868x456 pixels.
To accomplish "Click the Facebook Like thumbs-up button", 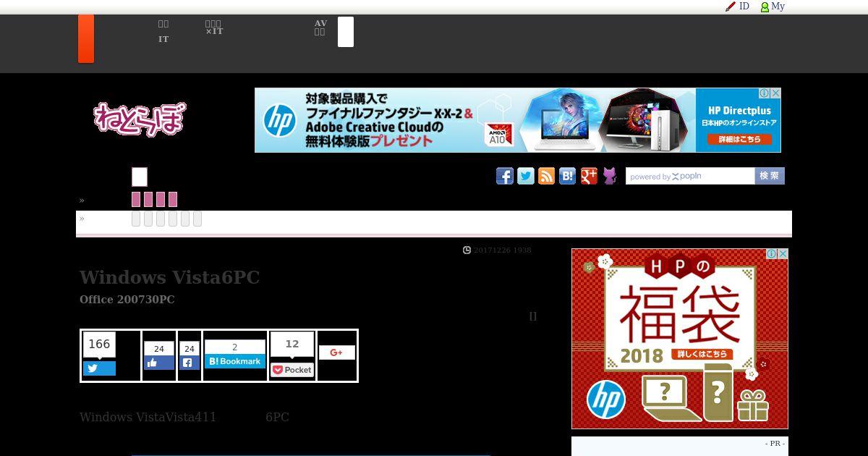I will (x=159, y=363).
